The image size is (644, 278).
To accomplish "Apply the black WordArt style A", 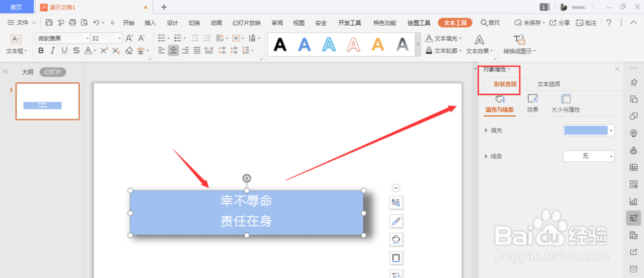I will click(x=280, y=44).
